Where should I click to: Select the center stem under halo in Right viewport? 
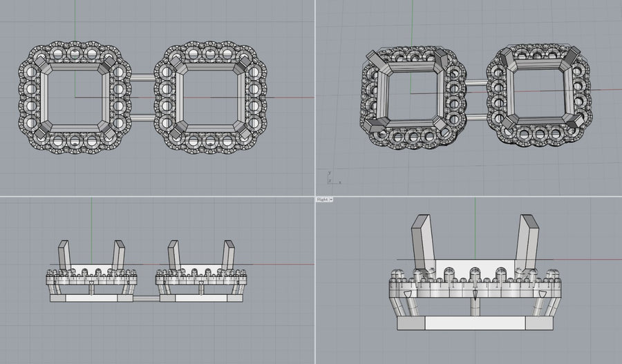(x=475, y=303)
